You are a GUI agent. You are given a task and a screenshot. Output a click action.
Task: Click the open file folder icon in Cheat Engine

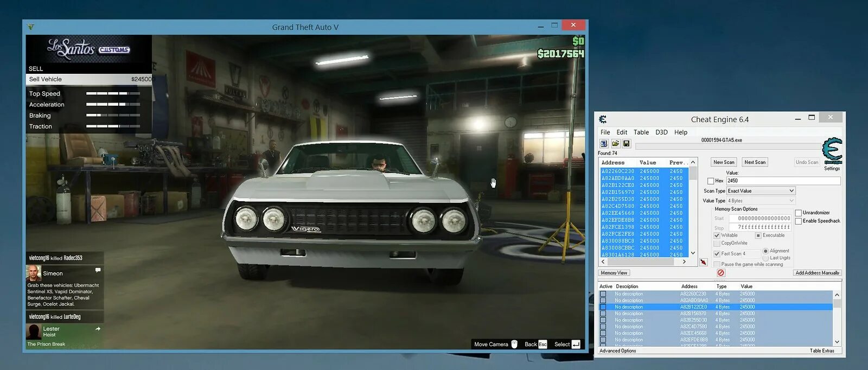(615, 144)
